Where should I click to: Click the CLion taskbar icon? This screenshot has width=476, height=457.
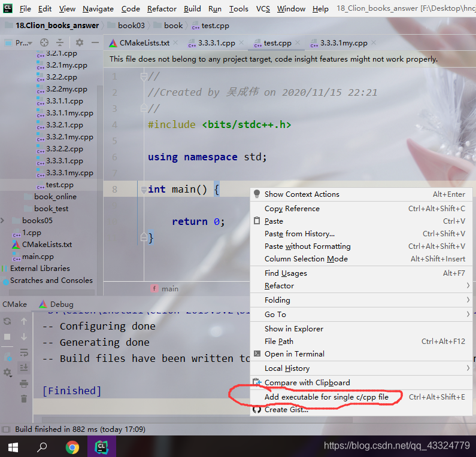pyautogui.click(x=101, y=447)
